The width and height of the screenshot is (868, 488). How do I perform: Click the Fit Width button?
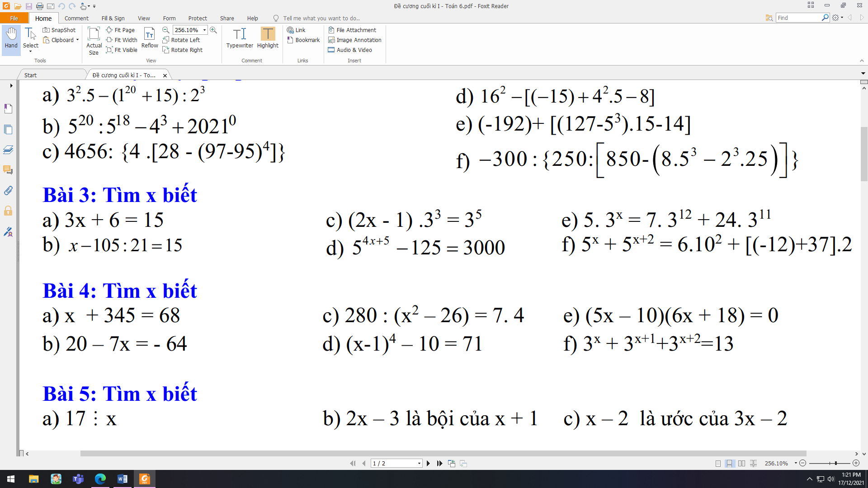(123, 40)
